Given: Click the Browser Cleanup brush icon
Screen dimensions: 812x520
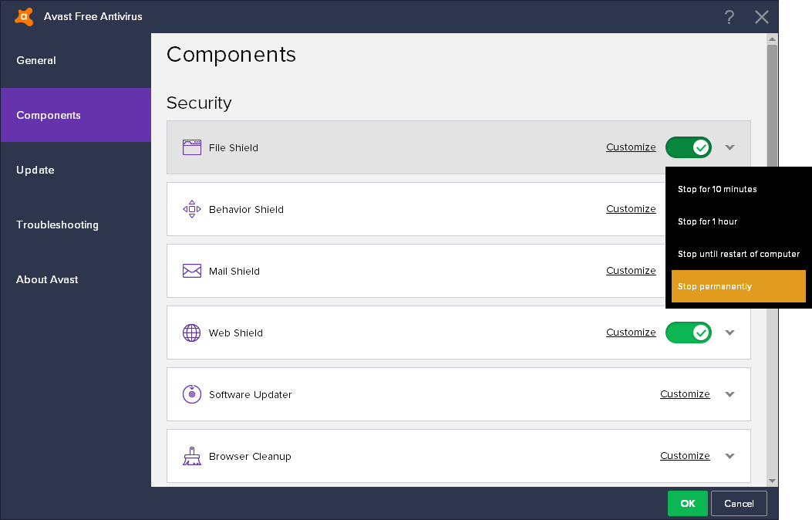Looking at the screenshot, I should point(191,456).
